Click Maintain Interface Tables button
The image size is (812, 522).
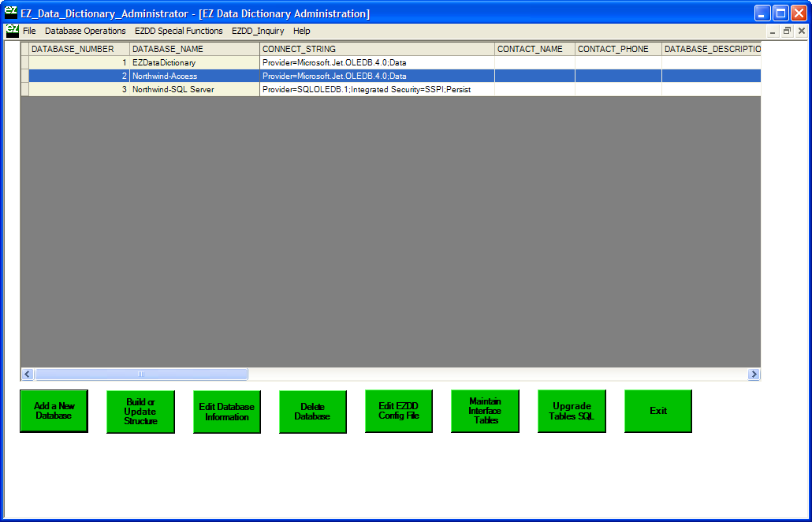[485, 411]
